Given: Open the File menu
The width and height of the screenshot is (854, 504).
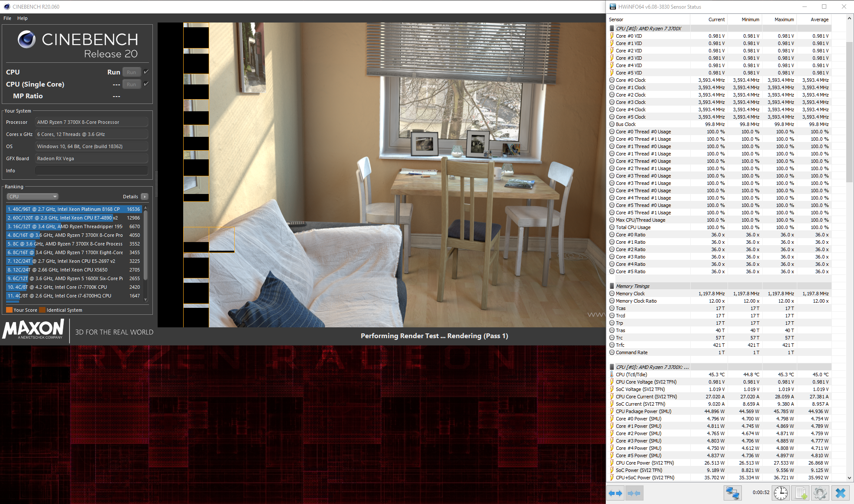Looking at the screenshot, I should click(x=7, y=18).
